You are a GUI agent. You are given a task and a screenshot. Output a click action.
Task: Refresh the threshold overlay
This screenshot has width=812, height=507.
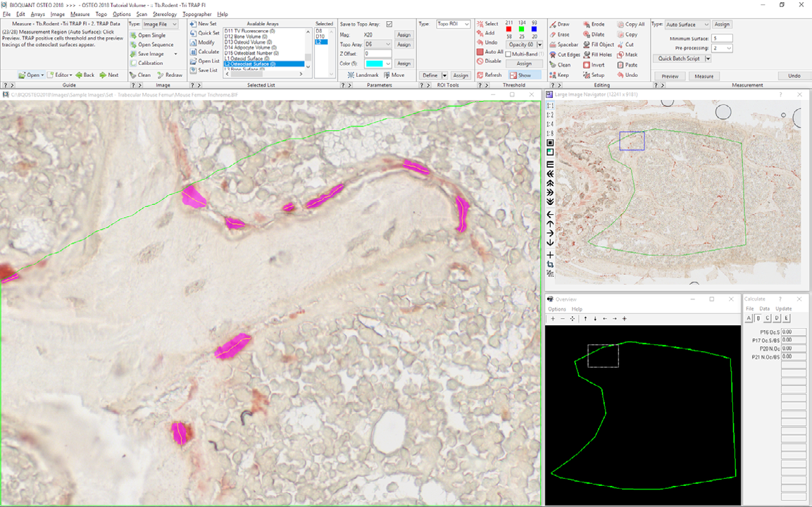click(x=488, y=75)
